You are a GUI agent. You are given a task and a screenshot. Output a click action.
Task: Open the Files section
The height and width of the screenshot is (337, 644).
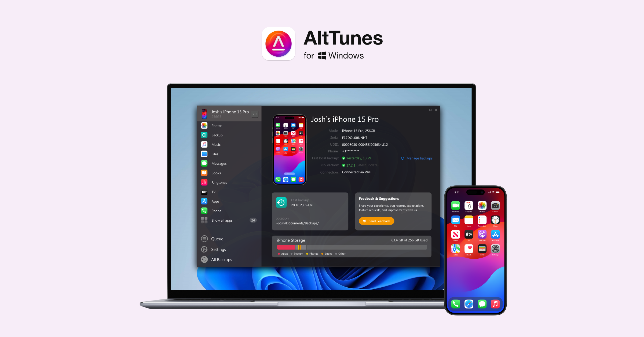pyautogui.click(x=215, y=154)
